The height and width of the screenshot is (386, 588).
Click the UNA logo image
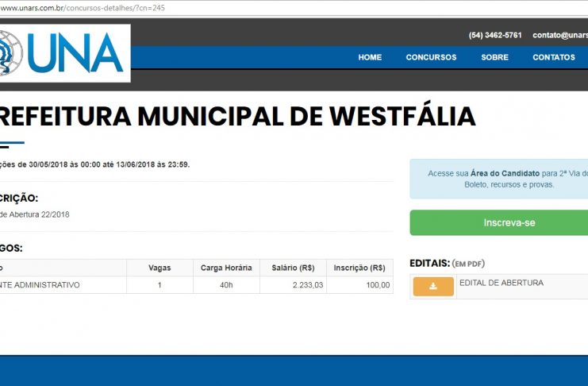coord(63,52)
